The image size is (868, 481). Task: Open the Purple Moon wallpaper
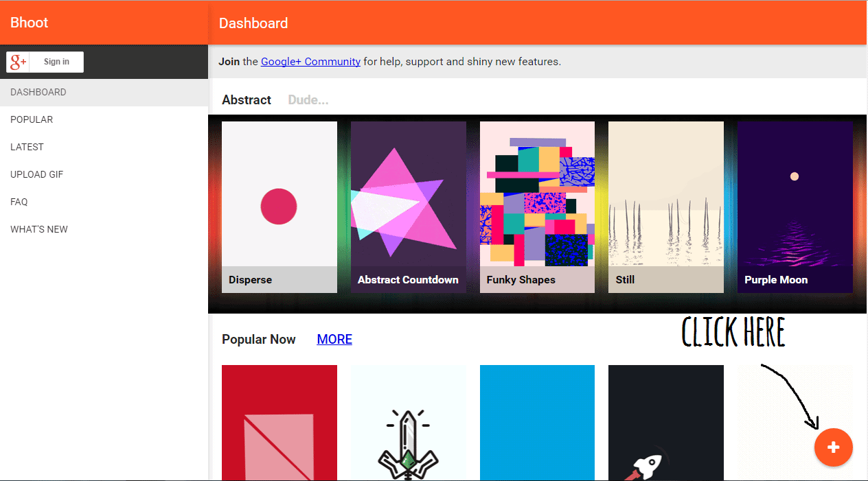(x=795, y=207)
